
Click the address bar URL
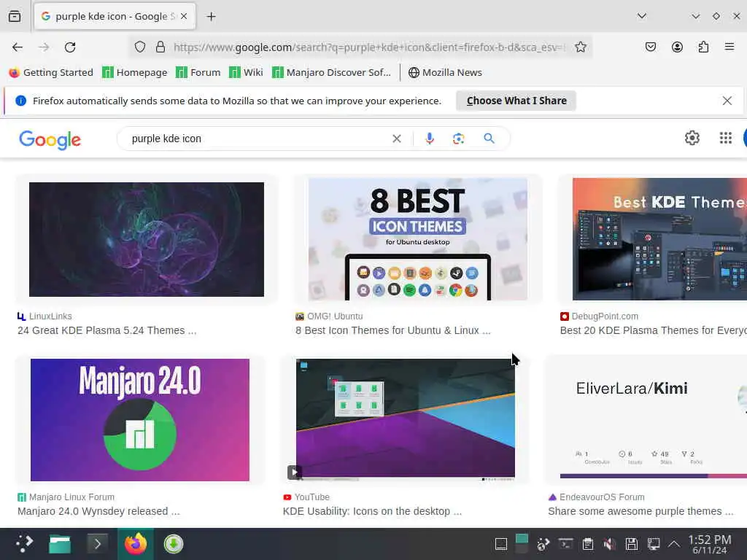(x=369, y=47)
